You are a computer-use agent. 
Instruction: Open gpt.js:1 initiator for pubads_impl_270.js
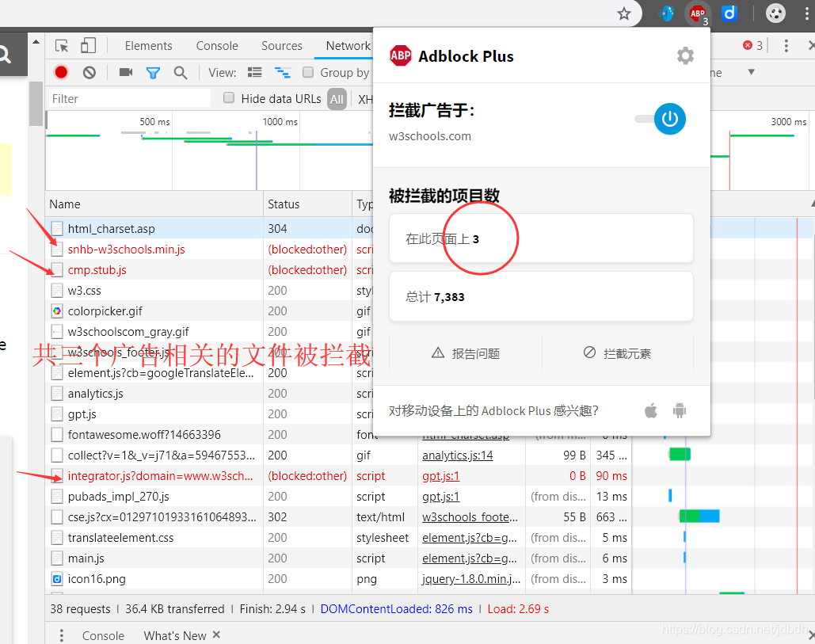pos(440,497)
